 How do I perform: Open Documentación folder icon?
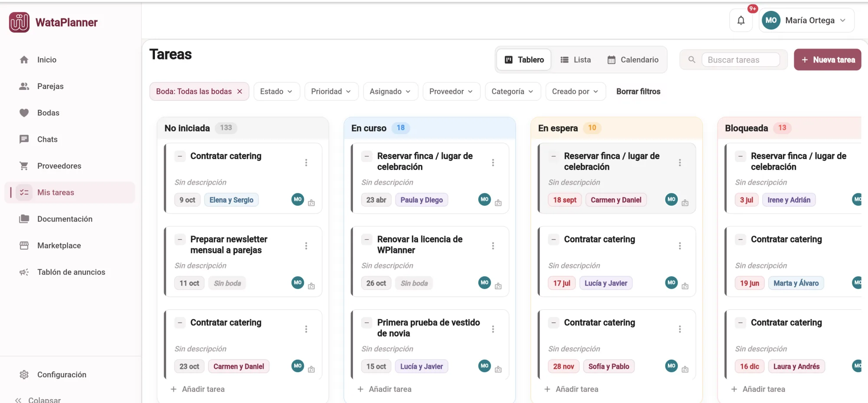[x=24, y=218]
